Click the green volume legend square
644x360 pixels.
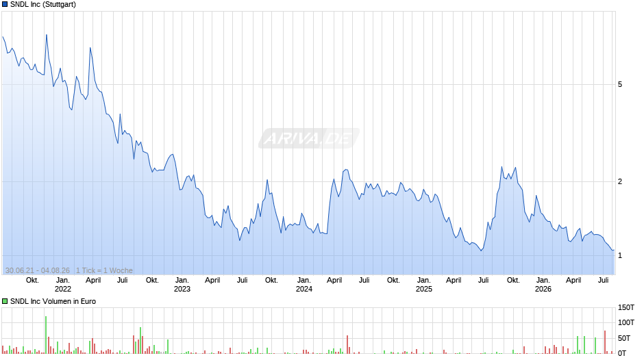5,301
